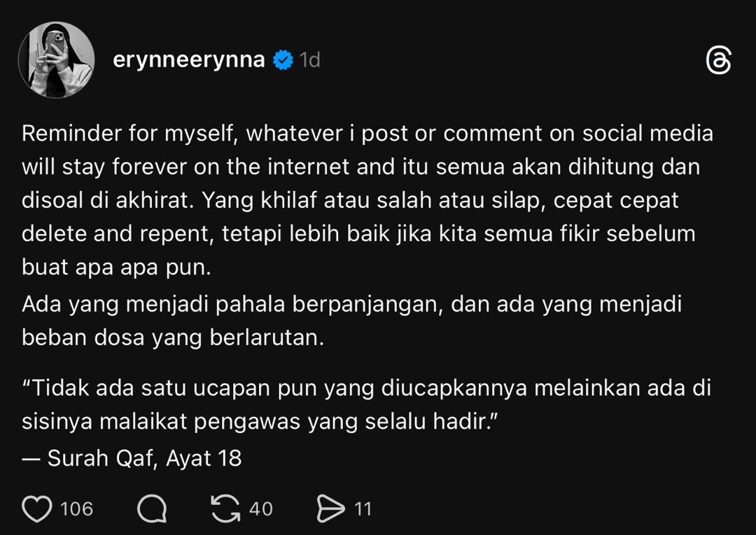Image resolution: width=756 pixels, height=535 pixels.
Task: Click the 1d post timestamp
Action: [x=309, y=60]
